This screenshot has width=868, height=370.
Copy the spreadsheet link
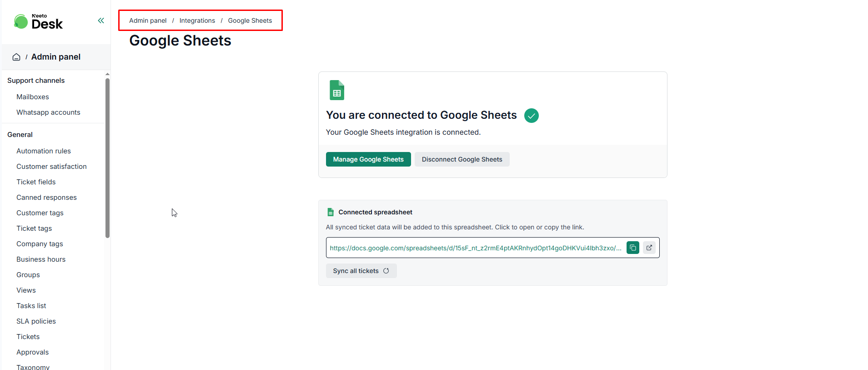(x=632, y=248)
